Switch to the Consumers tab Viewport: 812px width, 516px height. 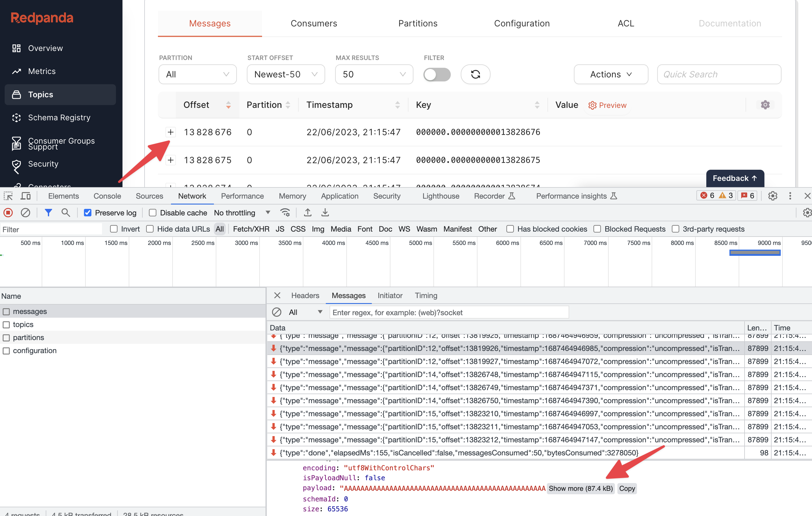point(314,23)
